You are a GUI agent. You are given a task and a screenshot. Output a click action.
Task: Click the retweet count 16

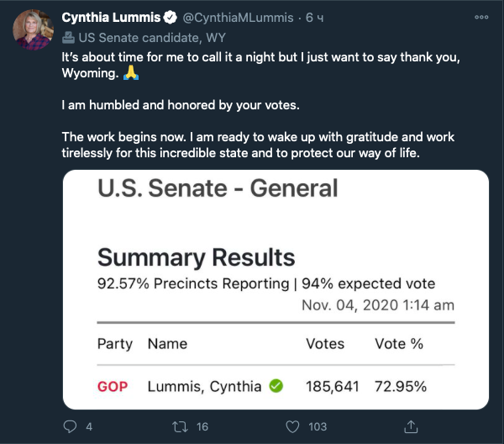click(x=202, y=427)
